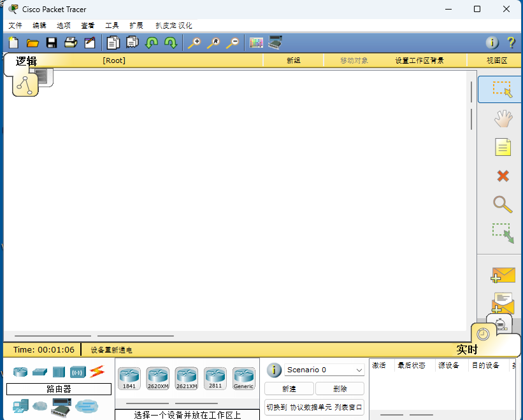
Task: Zoom in with the plus magnifier
Action: (x=194, y=43)
